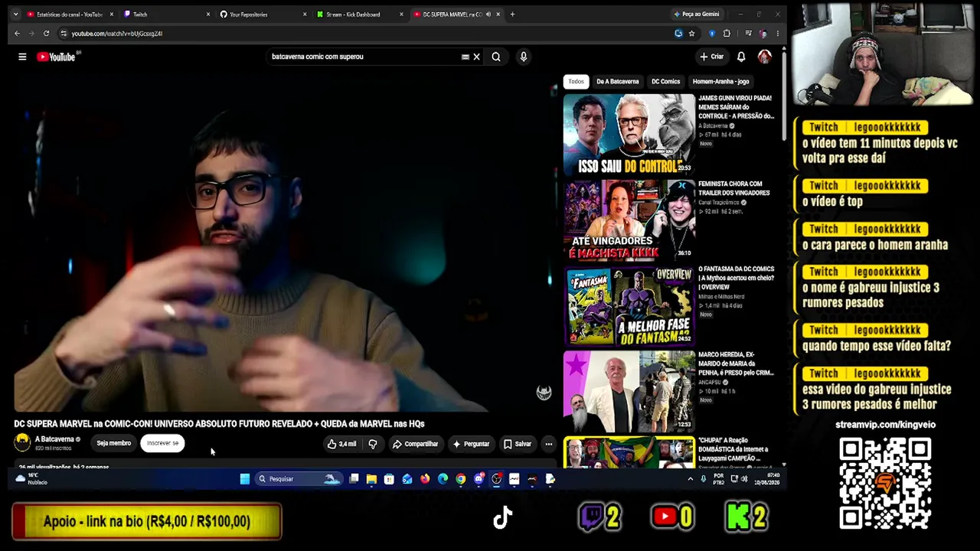Screen dimensions: 980x551
Task: Open the taskbar clock and date
Action: tap(767, 479)
